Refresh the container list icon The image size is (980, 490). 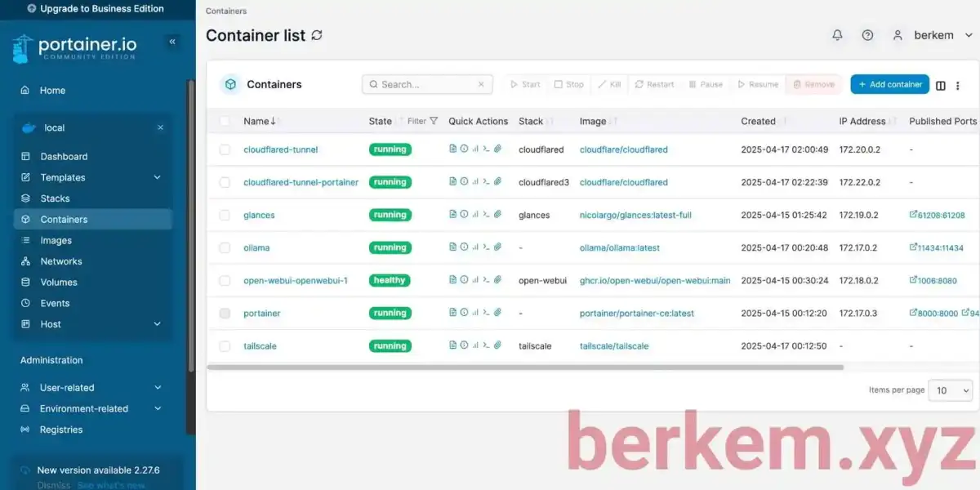pos(317,35)
